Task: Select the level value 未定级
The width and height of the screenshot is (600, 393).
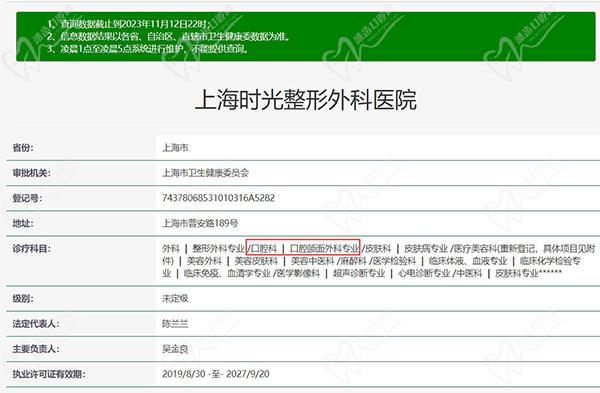Action: point(175,298)
